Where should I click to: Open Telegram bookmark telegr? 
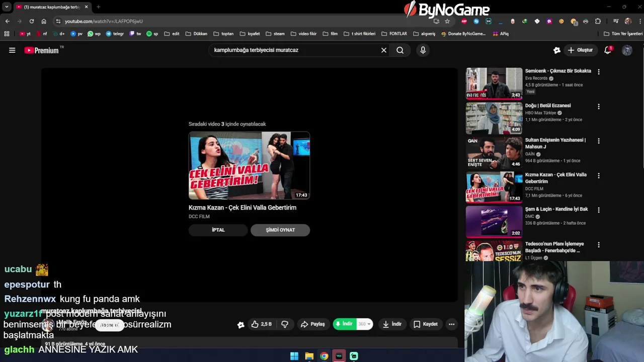coord(115,34)
